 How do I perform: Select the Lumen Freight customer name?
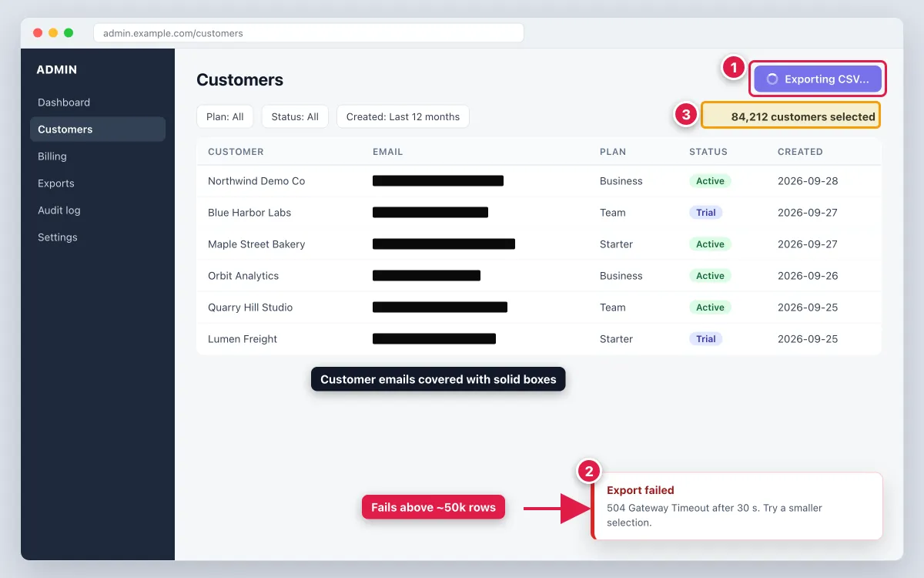[x=243, y=339]
